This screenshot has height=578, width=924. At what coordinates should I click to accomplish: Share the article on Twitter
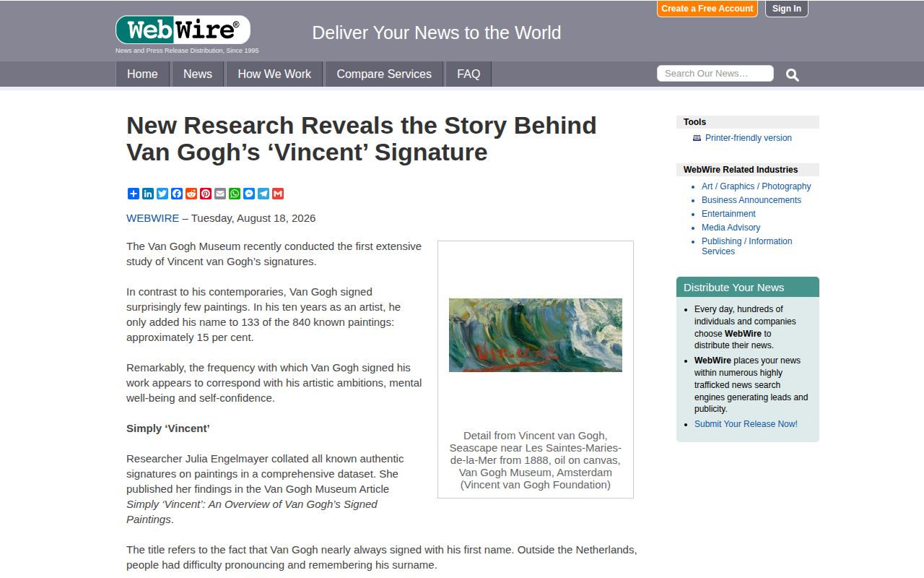coord(162,194)
